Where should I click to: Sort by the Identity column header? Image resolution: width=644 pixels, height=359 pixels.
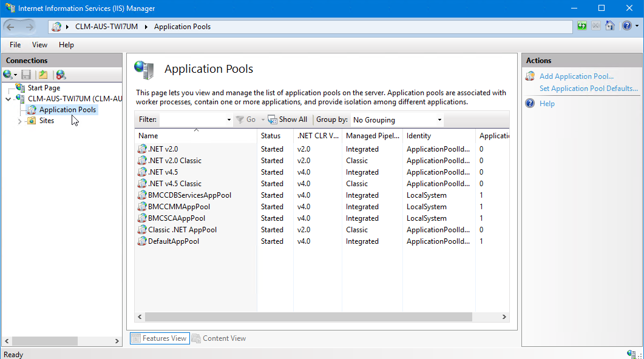(x=439, y=136)
